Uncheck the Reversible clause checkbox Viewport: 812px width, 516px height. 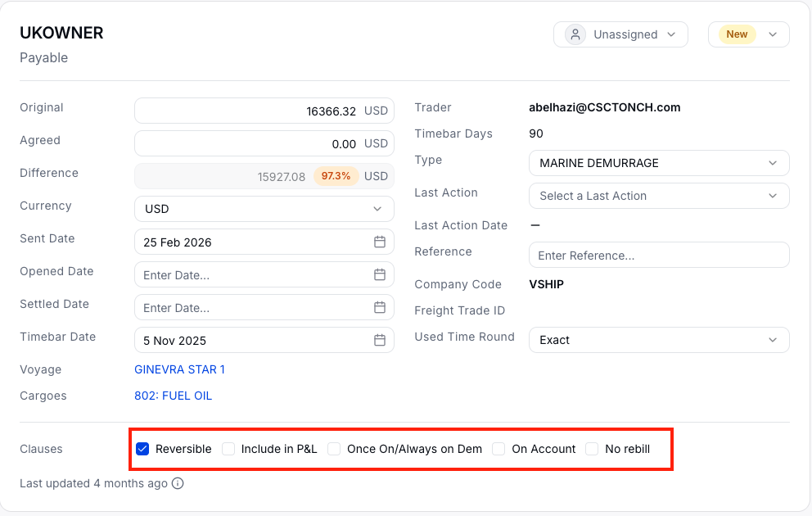(x=142, y=449)
